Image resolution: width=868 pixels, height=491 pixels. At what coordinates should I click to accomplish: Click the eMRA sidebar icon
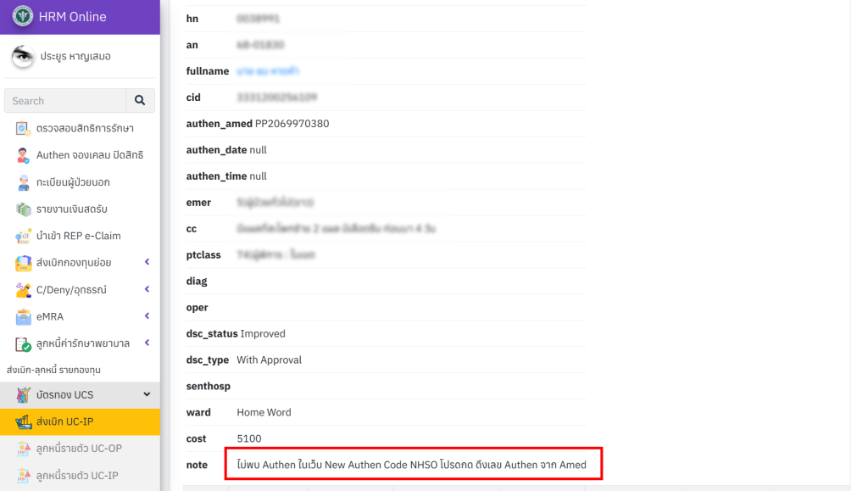23,317
